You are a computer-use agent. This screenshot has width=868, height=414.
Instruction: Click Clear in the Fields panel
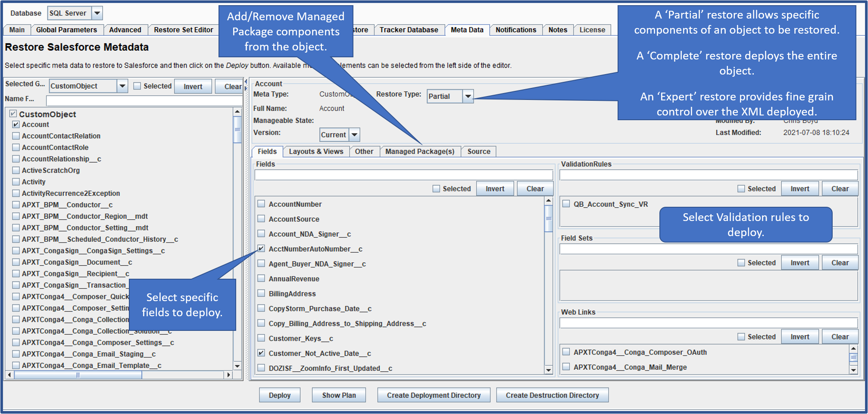pos(535,189)
